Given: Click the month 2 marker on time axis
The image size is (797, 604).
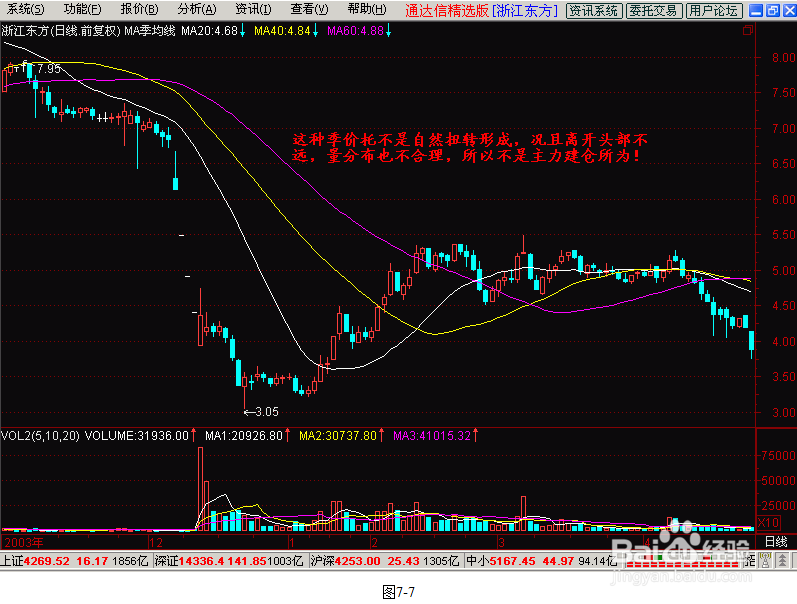Looking at the screenshot, I should (375, 542).
